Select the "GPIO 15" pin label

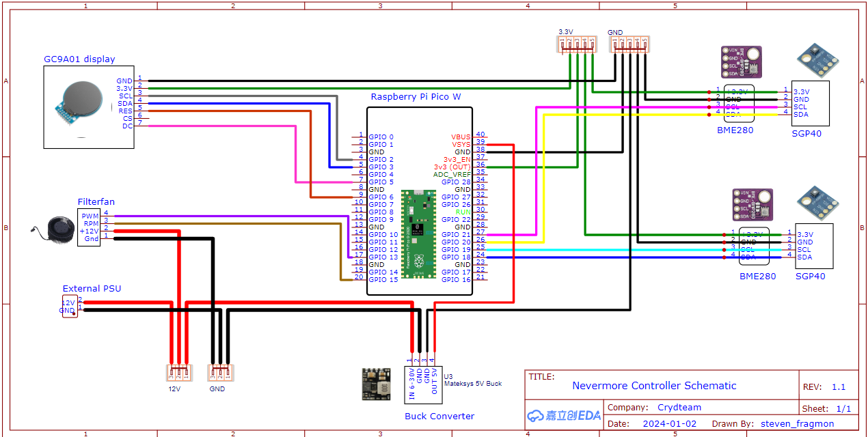pyautogui.click(x=383, y=280)
